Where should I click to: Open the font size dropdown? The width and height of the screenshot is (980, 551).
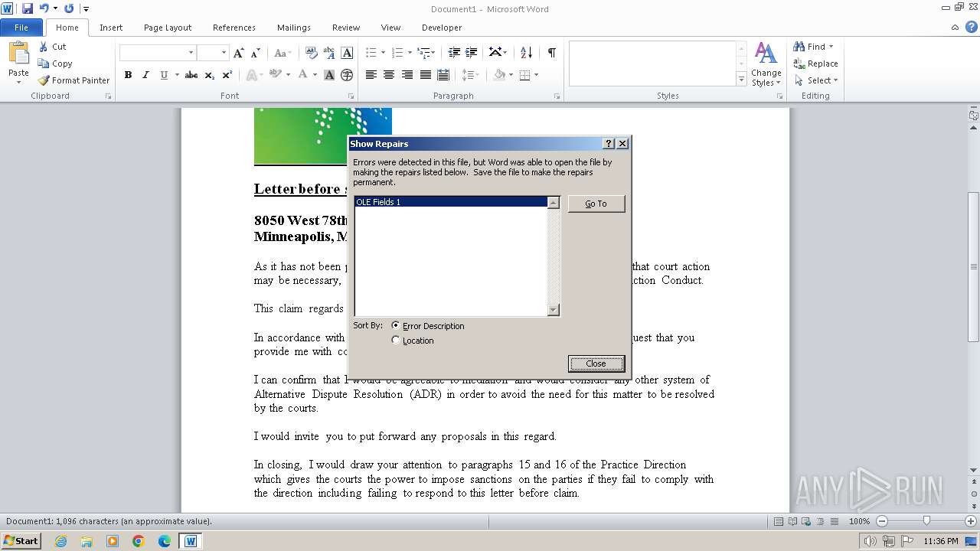point(224,53)
